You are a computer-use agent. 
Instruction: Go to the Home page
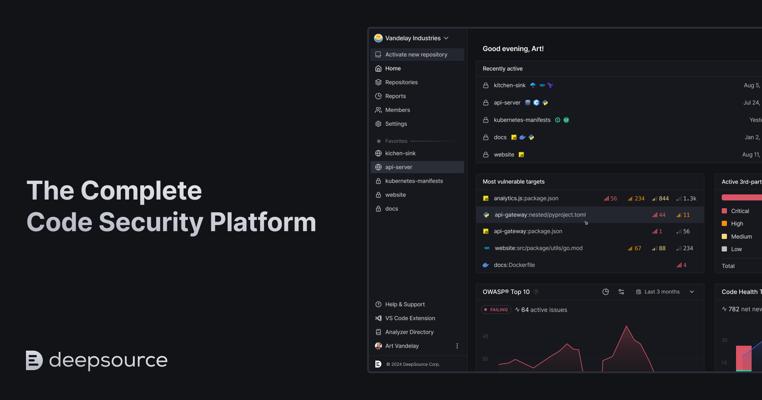click(x=393, y=69)
